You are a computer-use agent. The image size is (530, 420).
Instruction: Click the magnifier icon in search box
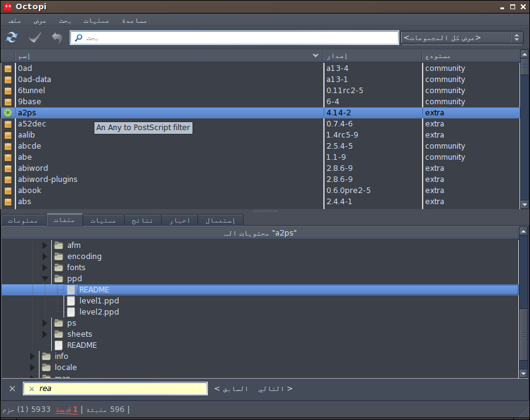[78, 38]
